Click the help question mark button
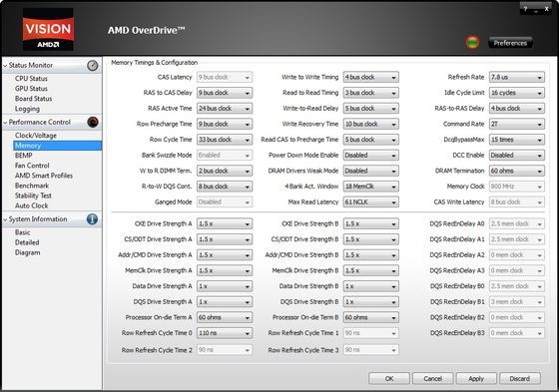This screenshot has width=559, height=392. (525, 9)
